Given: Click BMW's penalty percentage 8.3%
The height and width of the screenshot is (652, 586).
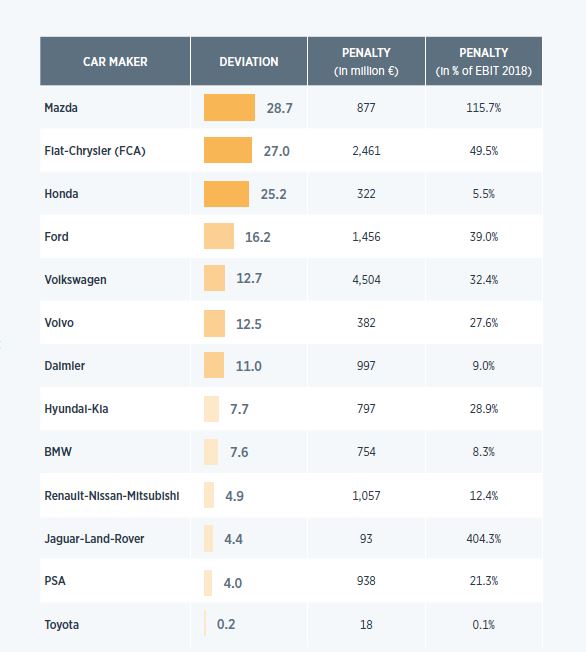Looking at the screenshot, I should [483, 452].
